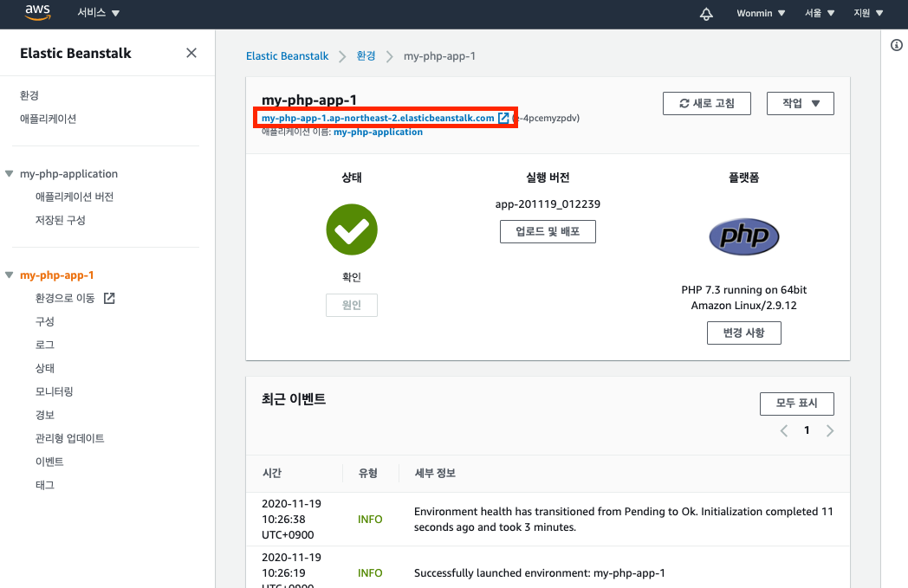This screenshot has width=908, height=588.
Task: Click INFO label of health transition event
Action: [x=370, y=519]
